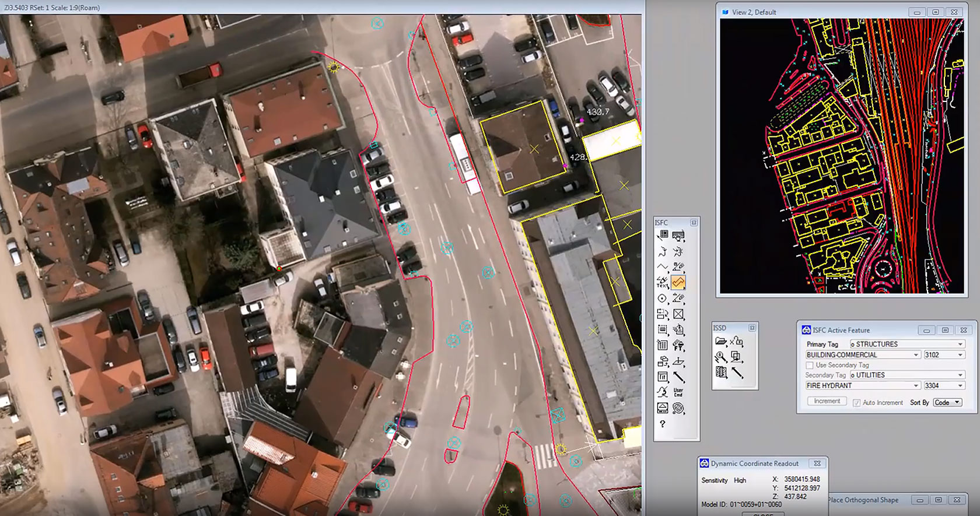Click the tag feature tool in ISFC seventh row
Viewport: 980px width, 516px height.
click(x=678, y=329)
